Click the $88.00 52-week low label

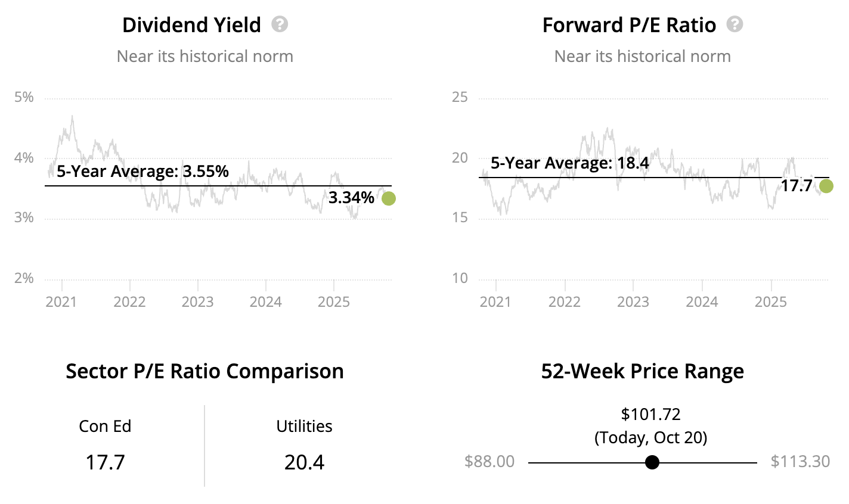(x=489, y=462)
